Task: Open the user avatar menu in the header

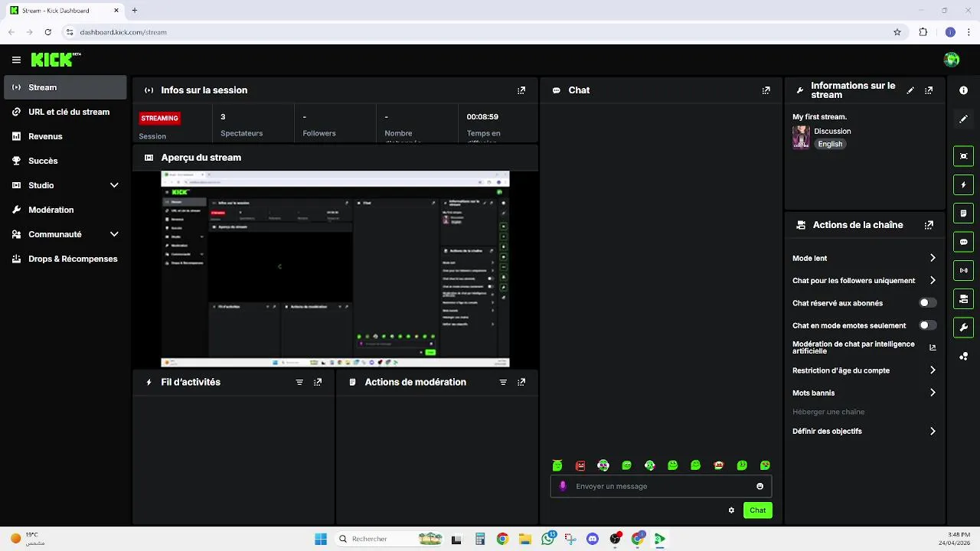Action: (952, 60)
